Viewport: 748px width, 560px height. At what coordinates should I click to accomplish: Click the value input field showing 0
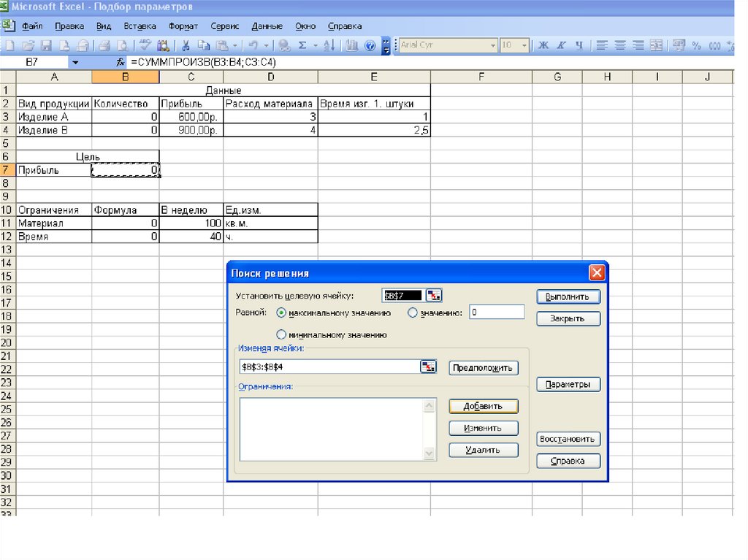tap(497, 312)
